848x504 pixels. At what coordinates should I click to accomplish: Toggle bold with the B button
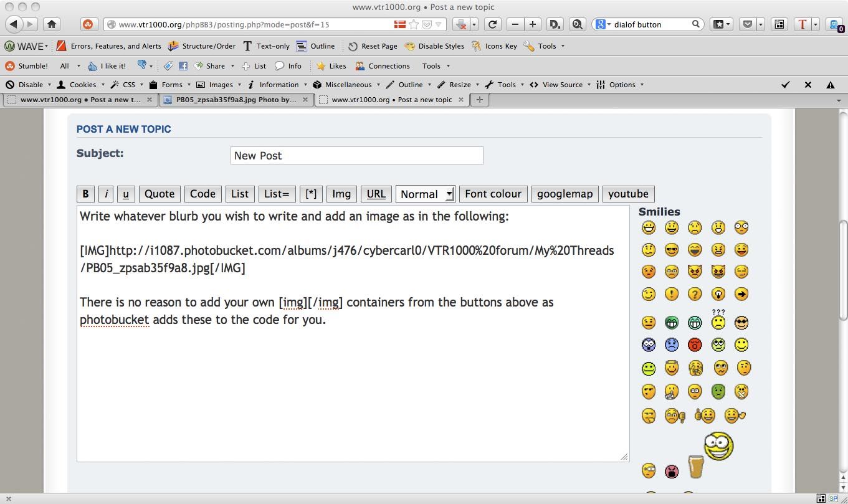click(x=85, y=194)
